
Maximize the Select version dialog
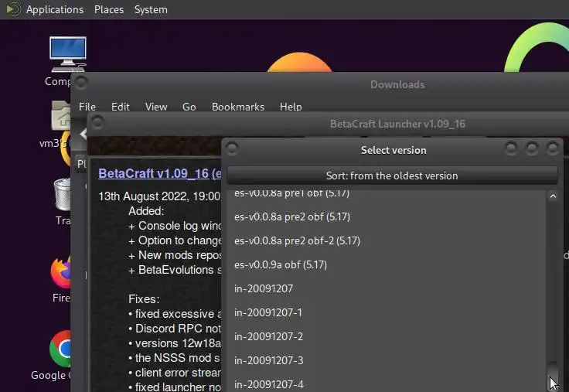[x=532, y=148]
